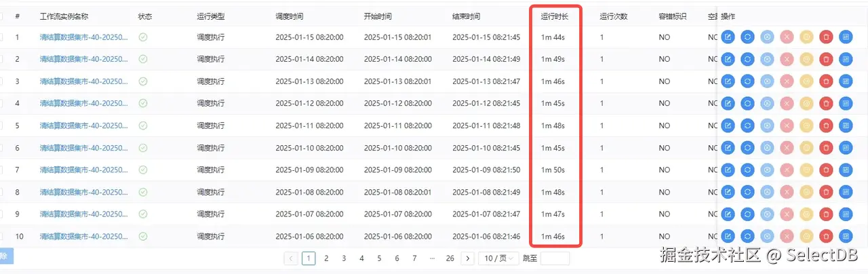
Task: Rerun the workflow instance in row 1
Action: [x=747, y=37]
